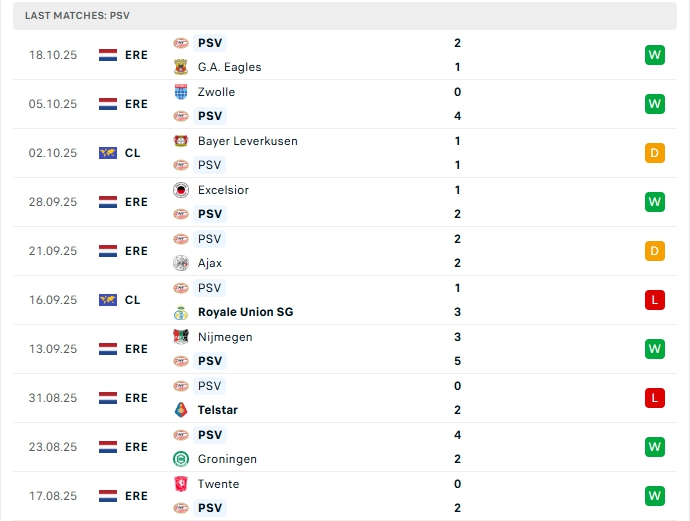This screenshot has width=690, height=521.
Task: Click the Netherlands flag on 18.10.25 match
Action: [x=108, y=55]
